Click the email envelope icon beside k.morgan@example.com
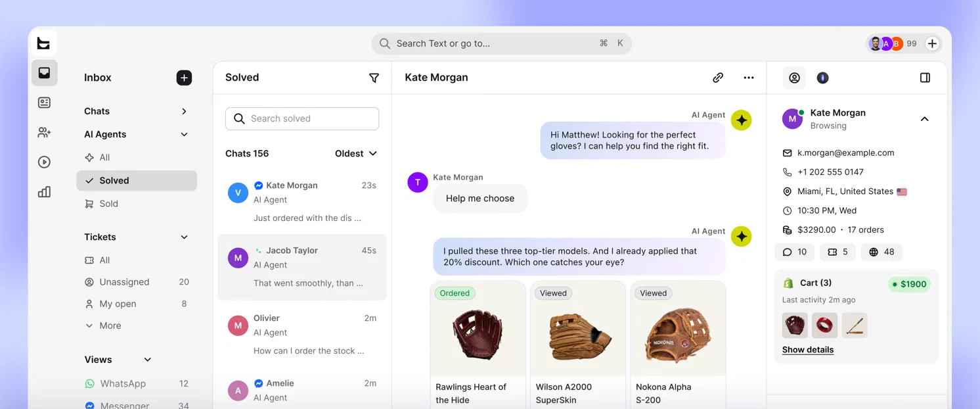 [x=787, y=153]
